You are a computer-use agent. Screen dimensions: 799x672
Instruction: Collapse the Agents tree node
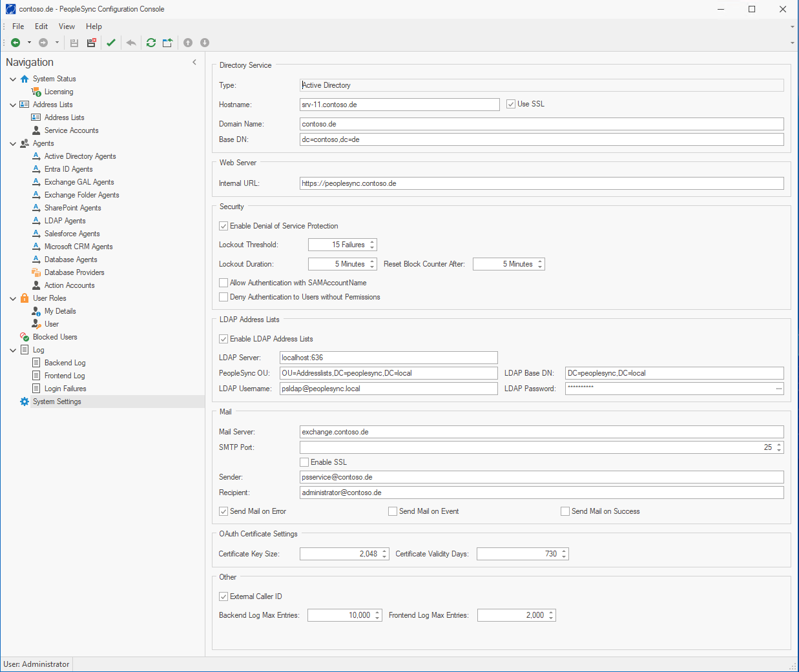(13, 143)
